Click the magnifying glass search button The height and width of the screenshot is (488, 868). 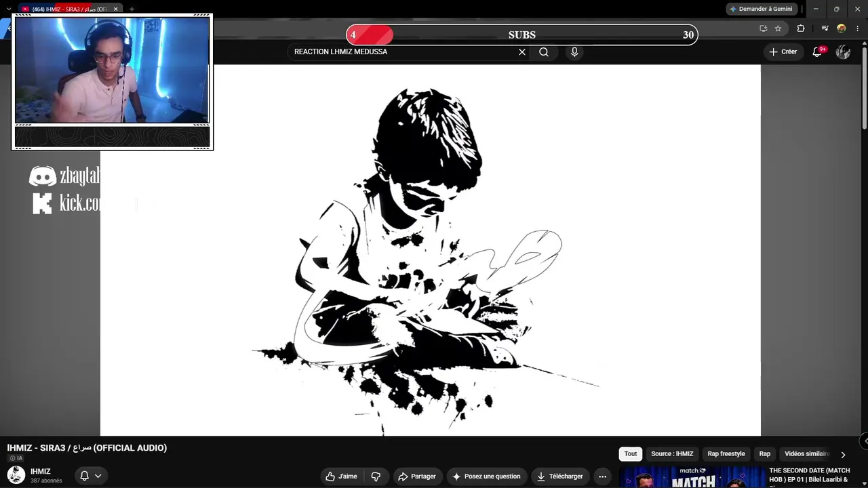pyautogui.click(x=544, y=52)
